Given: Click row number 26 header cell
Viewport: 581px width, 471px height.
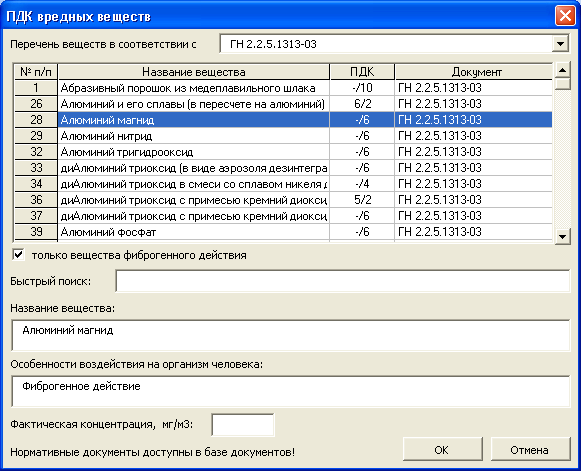Looking at the screenshot, I should (x=36, y=104).
